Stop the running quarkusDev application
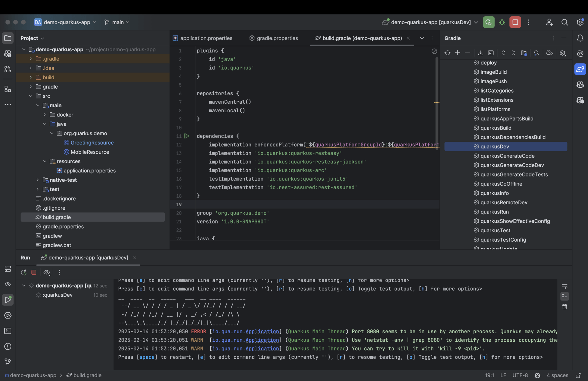Image resolution: width=588 pixels, height=381 pixels. pyautogui.click(x=515, y=22)
